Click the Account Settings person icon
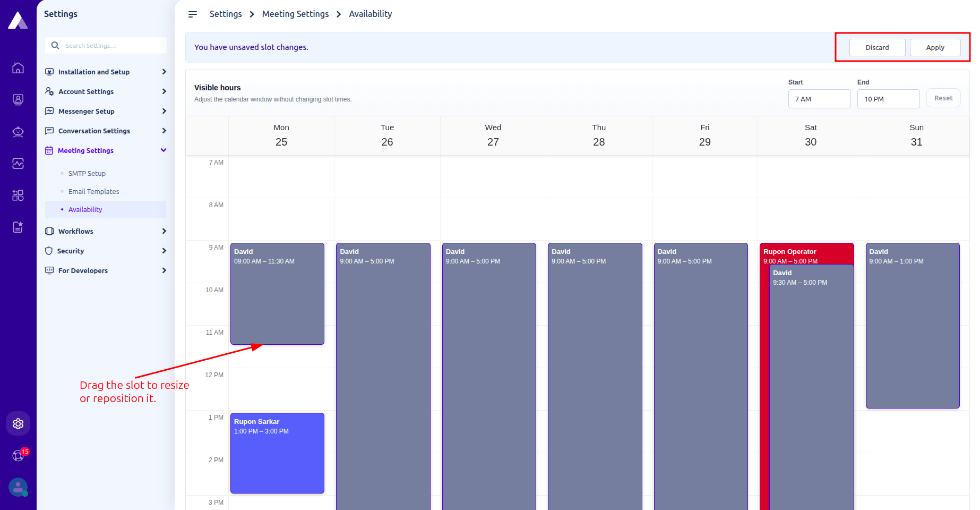Image resolution: width=980 pixels, height=510 pixels. click(x=49, y=91)
